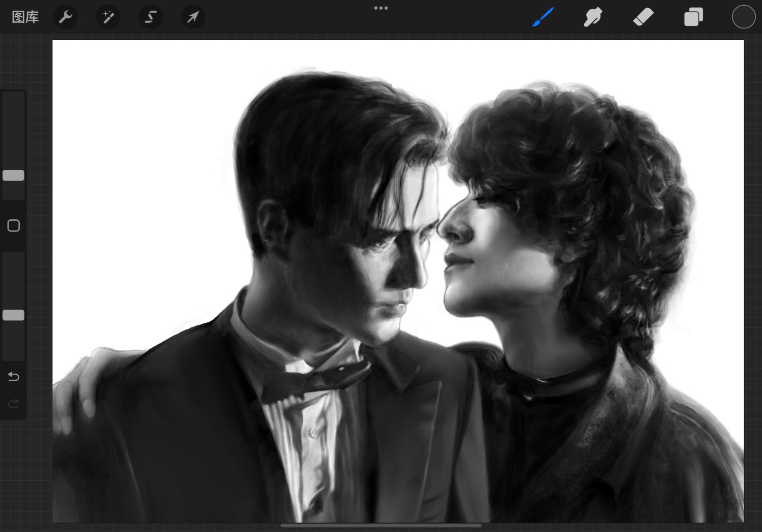Click the brush size slider handle
Screen dimensions: 762x532
click(x=14, y=176)
